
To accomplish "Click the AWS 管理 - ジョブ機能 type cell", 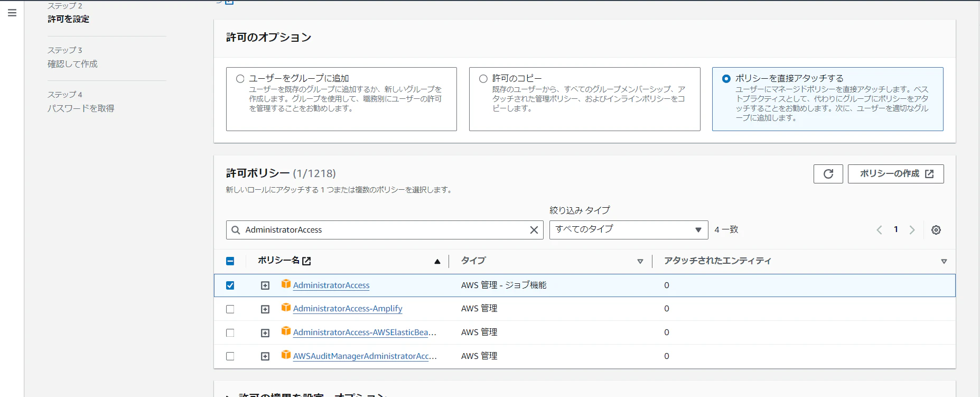I will point(503,285).
